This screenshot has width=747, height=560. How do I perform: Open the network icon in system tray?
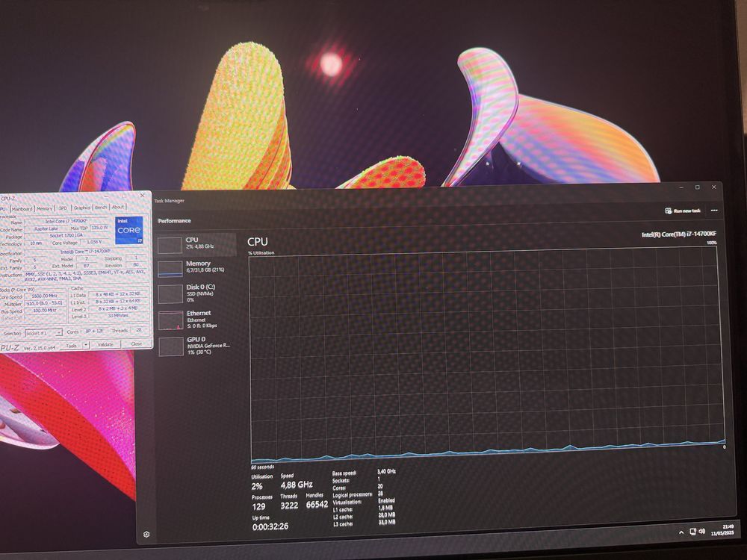click(x=692, y=532)
